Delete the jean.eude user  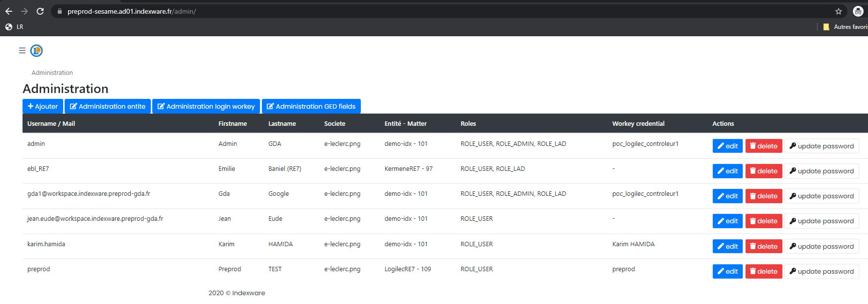coord(764,221)
